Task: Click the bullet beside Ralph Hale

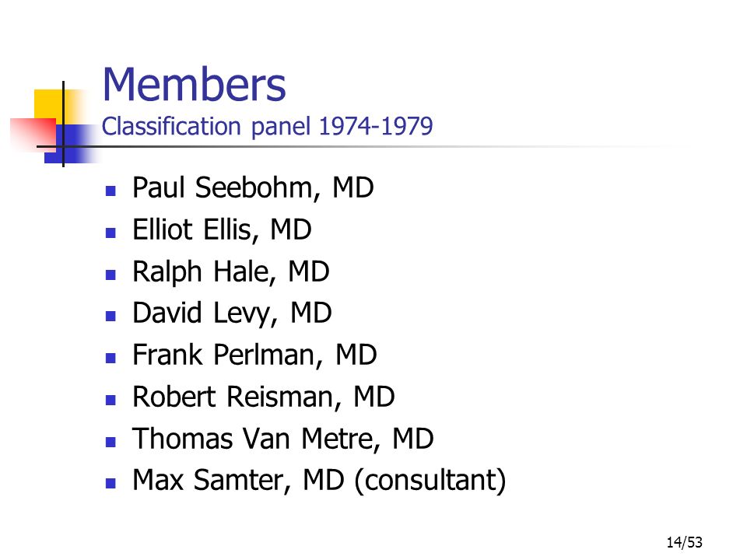Action: pyautogui.click(x=110, y=275)
